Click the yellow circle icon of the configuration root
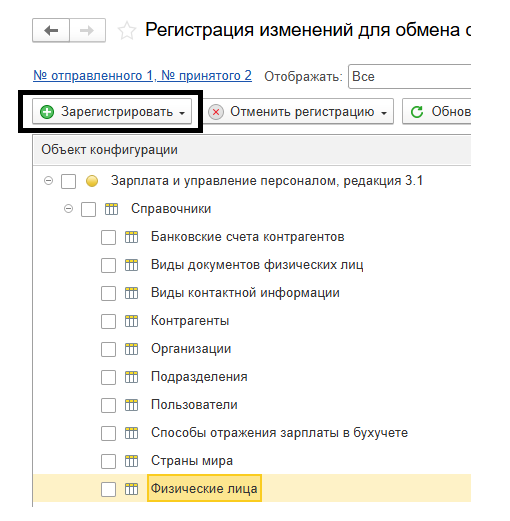Viewport: 510px width, 521px height. click(92, 181)
